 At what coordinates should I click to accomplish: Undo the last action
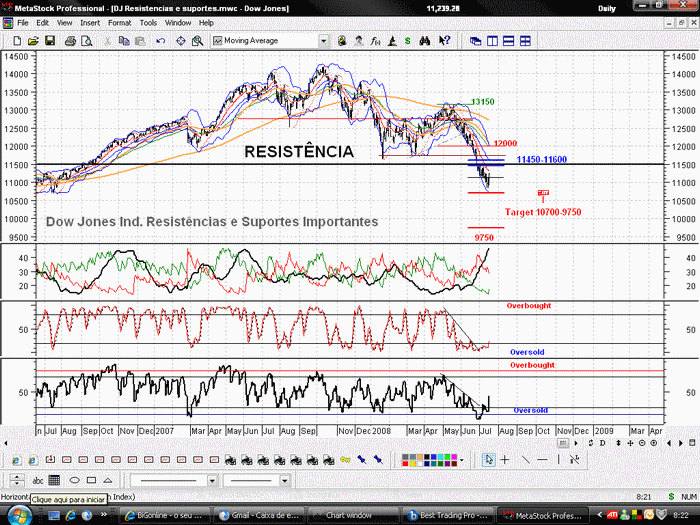pos(161,41)
